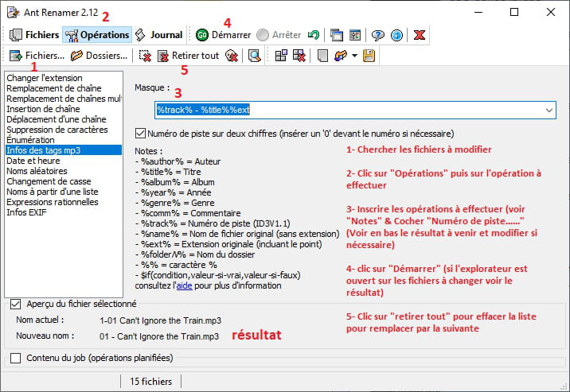Start renaming with the green Démarrer button
Viewport: 570px width, 392px height.
(223, 35)
